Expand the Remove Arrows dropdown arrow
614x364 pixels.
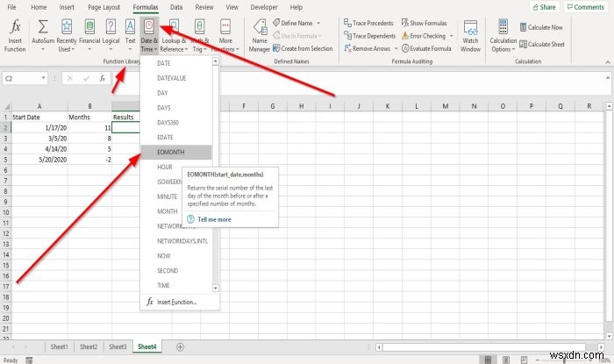click(x=396, y=48)
